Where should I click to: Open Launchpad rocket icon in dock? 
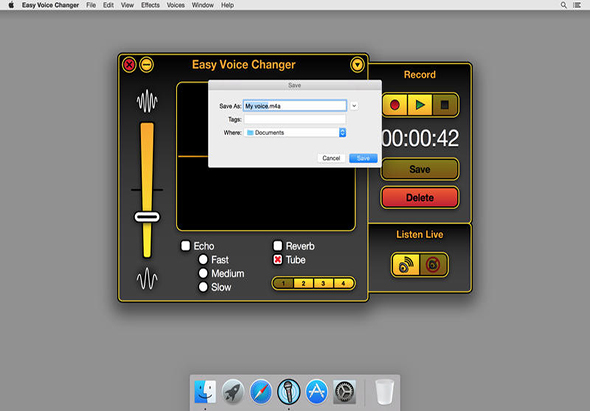(233, 391)
